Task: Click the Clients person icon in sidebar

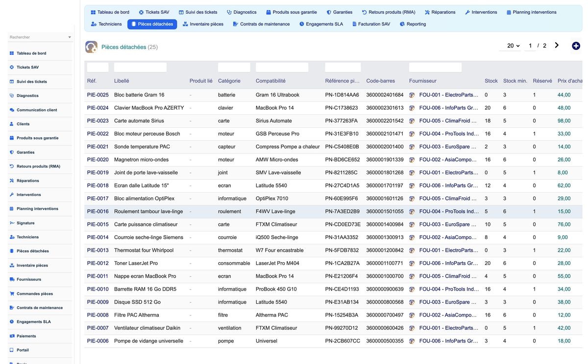Action: click(x=12, y=124)
